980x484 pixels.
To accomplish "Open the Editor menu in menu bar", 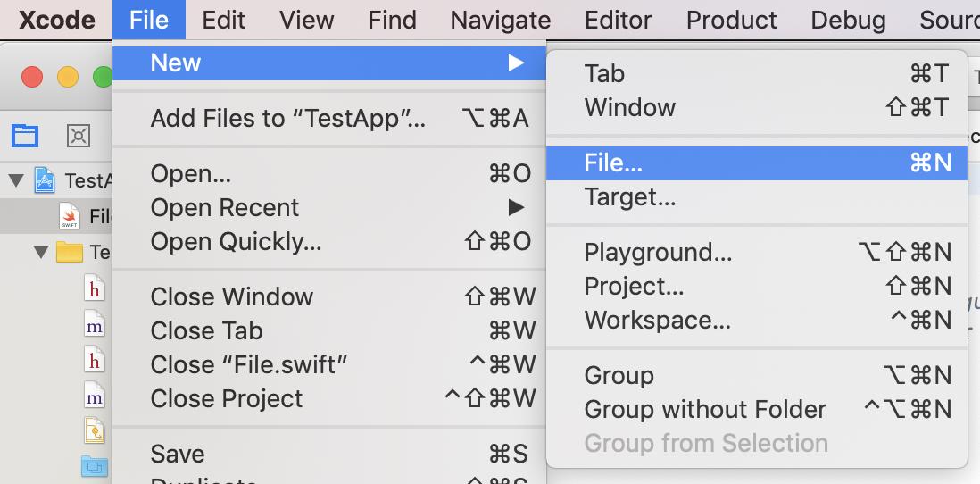I will click(x=619, y=20).
